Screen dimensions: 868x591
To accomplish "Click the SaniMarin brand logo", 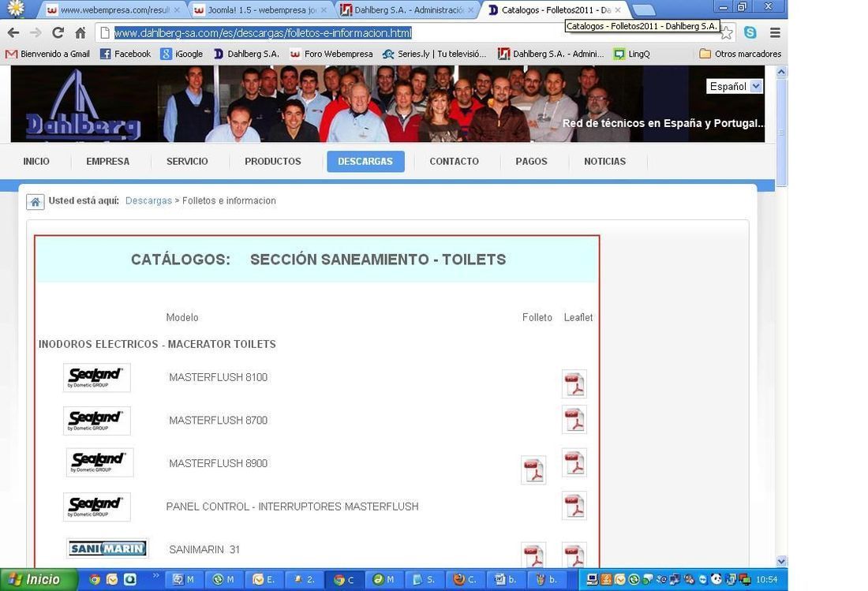I will point(107,548).
